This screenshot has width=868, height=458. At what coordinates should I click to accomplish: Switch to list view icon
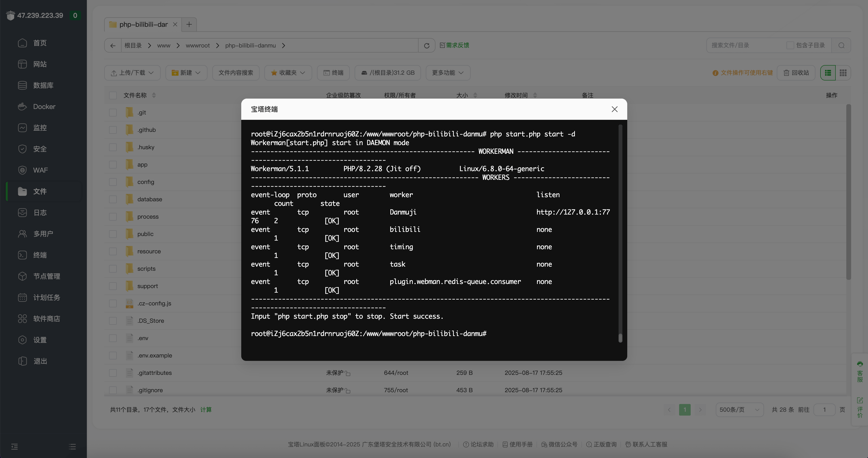(828, 73)
